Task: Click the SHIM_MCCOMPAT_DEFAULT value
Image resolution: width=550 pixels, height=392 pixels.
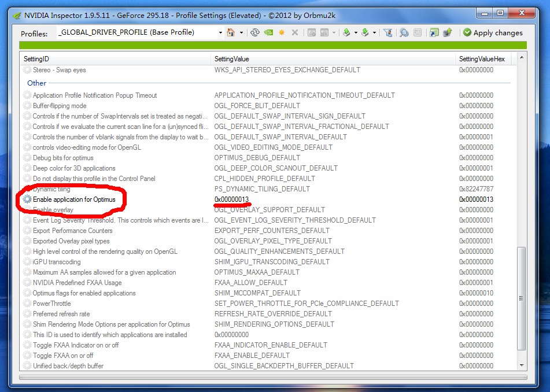Action: [x=257, y=293]
